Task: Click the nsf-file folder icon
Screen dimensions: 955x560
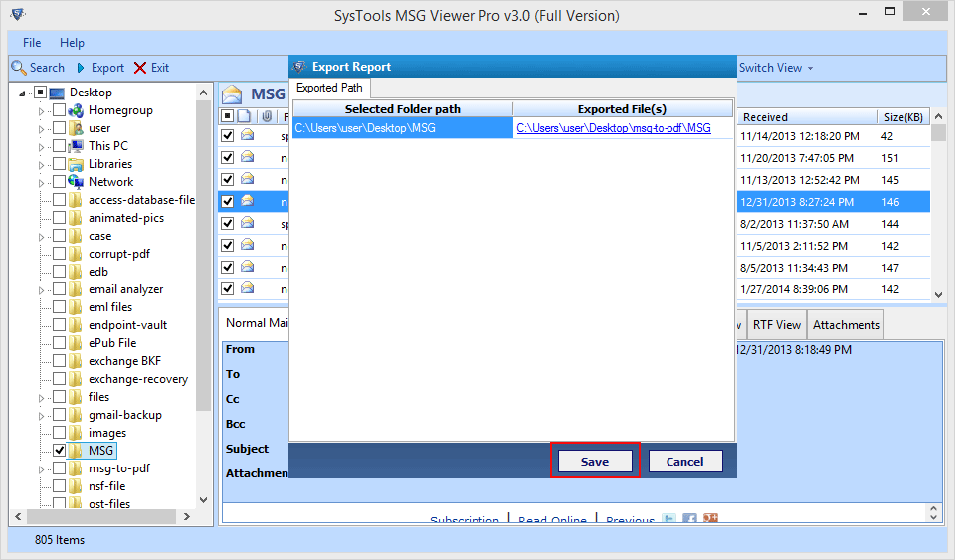Action: pyautogui.click(x=76, y=486)
